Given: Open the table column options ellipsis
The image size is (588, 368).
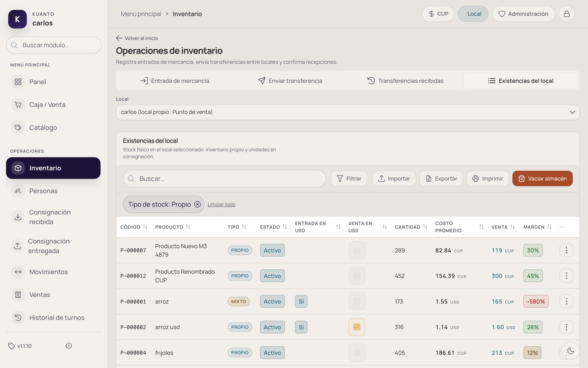Looking at the screenshot, I should [x=562, y=227].
